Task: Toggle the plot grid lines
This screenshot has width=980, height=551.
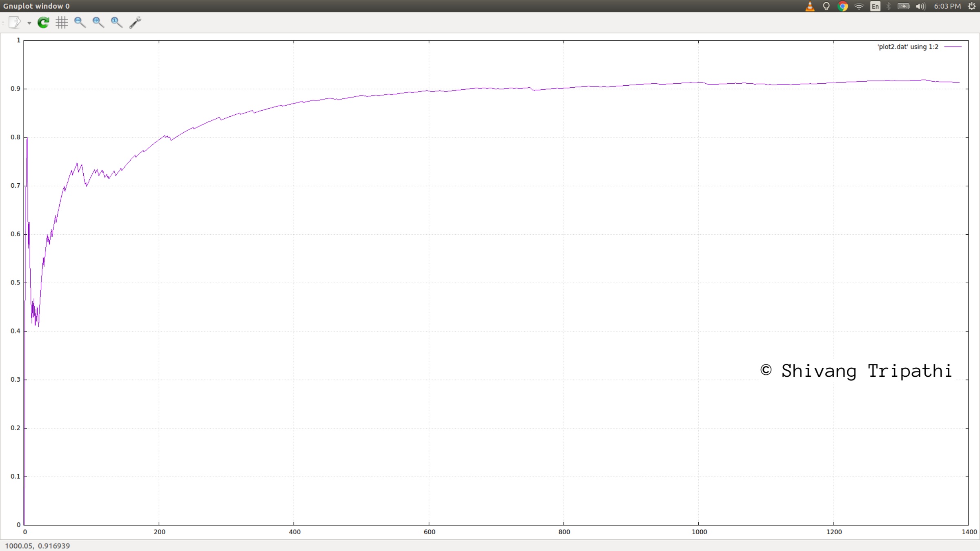Action: point(62,22)
